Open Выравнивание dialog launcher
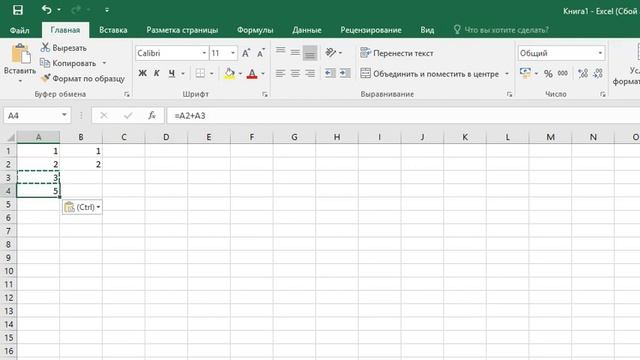The height and width of the screenshot is (360, 640). (509, 94)
